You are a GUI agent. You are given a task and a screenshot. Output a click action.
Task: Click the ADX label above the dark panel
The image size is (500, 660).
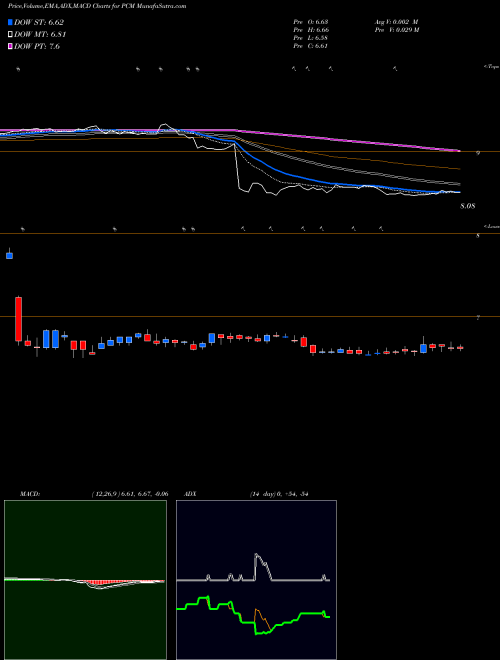(x=191, y=494)
